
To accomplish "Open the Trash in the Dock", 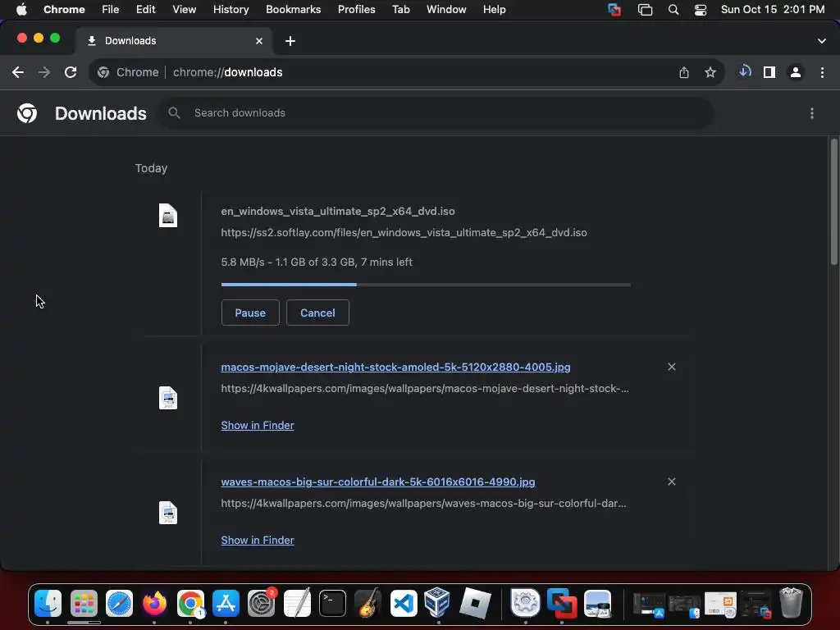I will click(791, 603).
